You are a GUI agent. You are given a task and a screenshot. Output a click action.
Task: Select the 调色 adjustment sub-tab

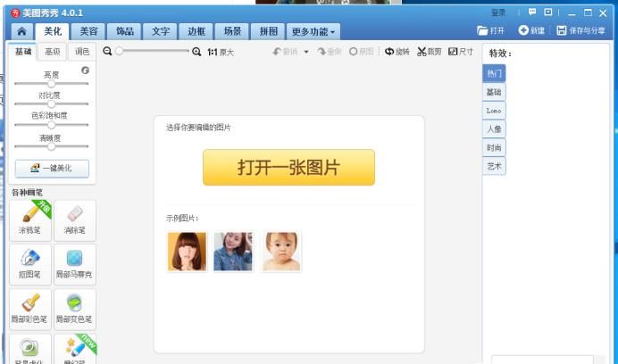(82, 52)
